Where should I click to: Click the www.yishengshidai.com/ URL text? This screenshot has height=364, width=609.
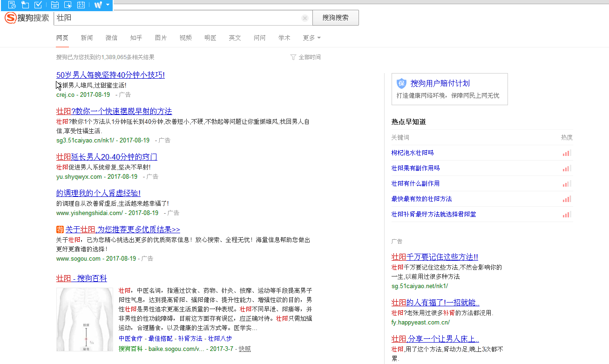pyautogui.click(x=89, y=213)
